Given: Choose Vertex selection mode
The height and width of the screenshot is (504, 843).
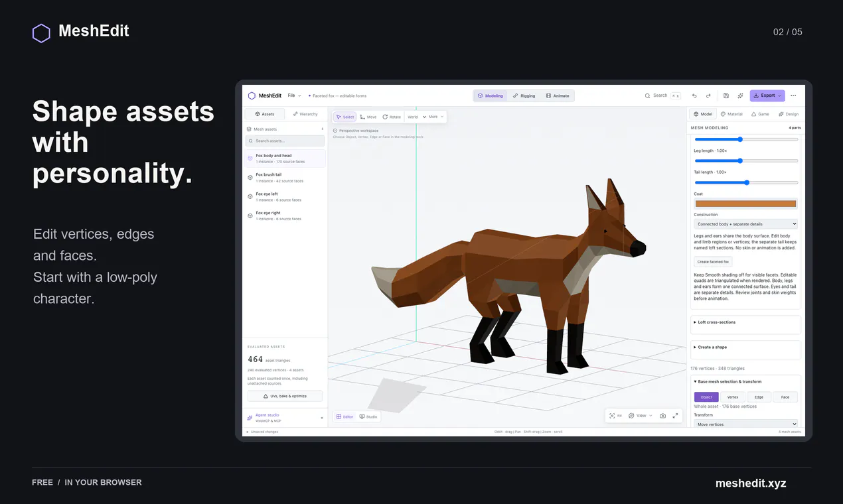Looking at the screenshot, I should (x=733, y=397).
